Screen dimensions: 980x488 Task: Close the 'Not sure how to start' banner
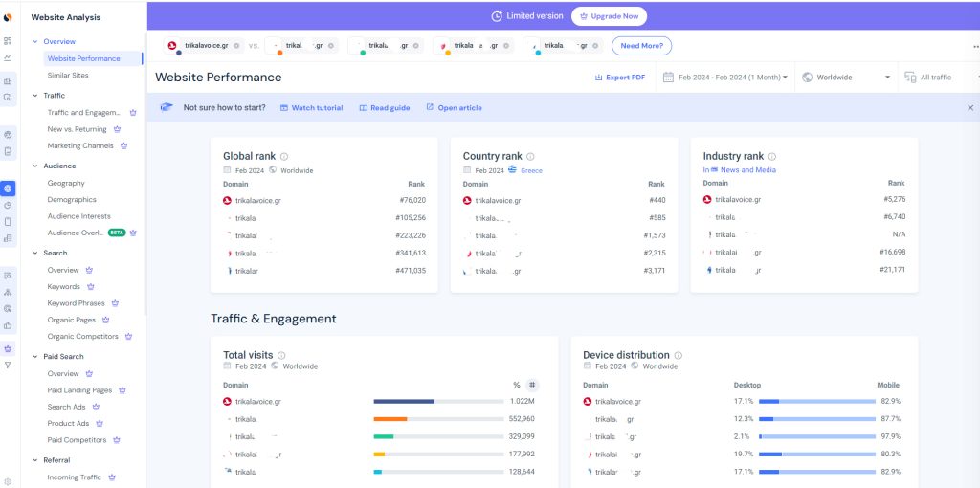pyautogui.click(x=969, y=108)
